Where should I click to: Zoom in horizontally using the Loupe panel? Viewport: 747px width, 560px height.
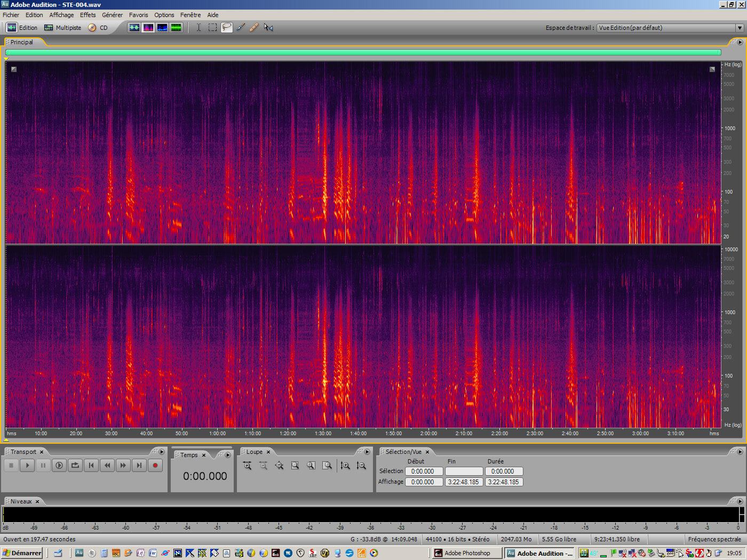[247, 466]
